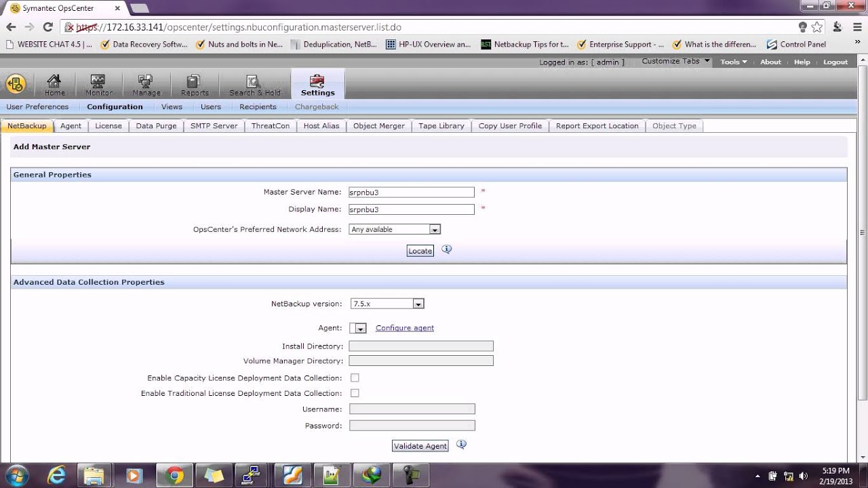The width and height of the screenshot is (868, 488).
Task: Click the Logout link
Action: 835,62
